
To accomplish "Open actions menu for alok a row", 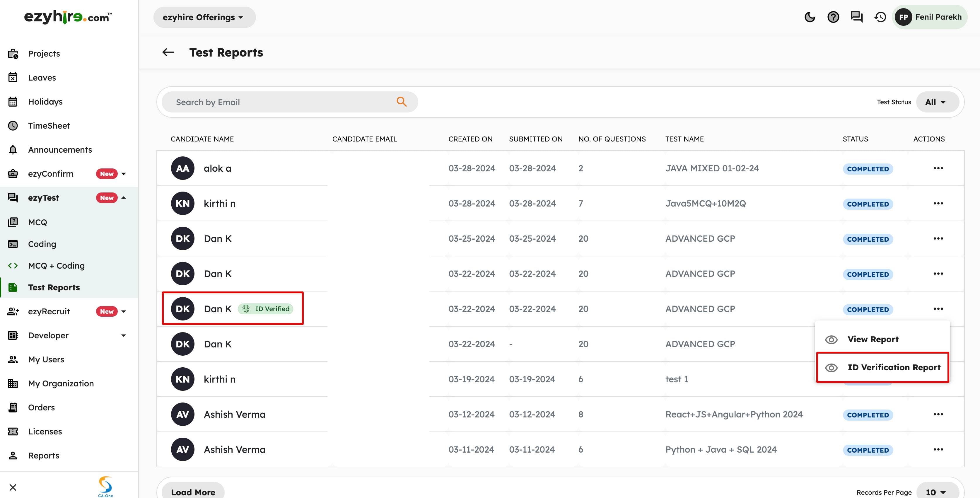I will pyautogui.click(x=938, y=168).
